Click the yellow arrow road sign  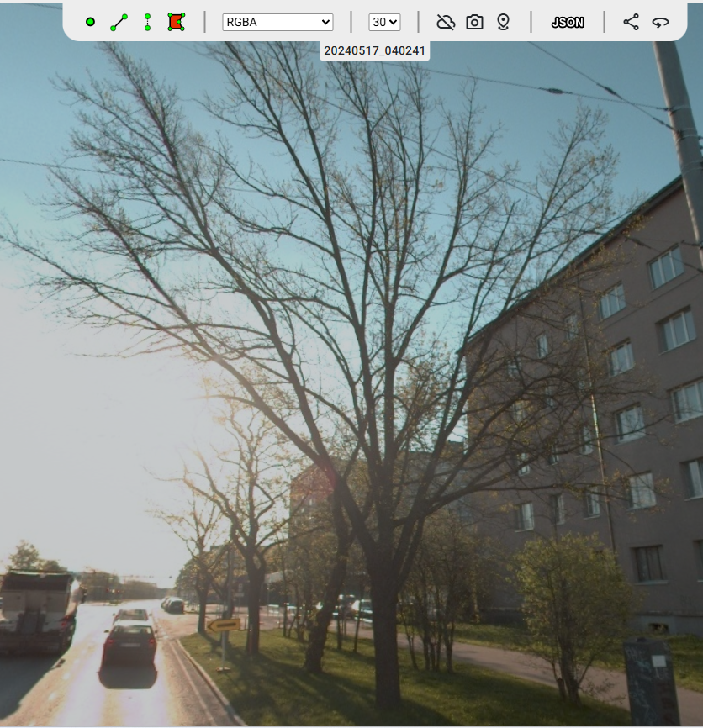click(224, 625)
